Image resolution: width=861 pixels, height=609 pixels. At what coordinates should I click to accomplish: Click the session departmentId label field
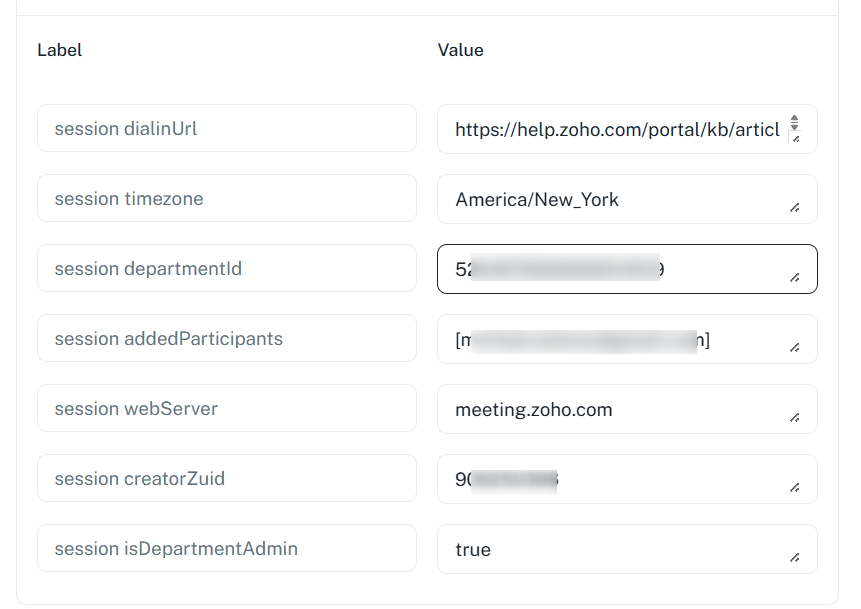(226, 269)
